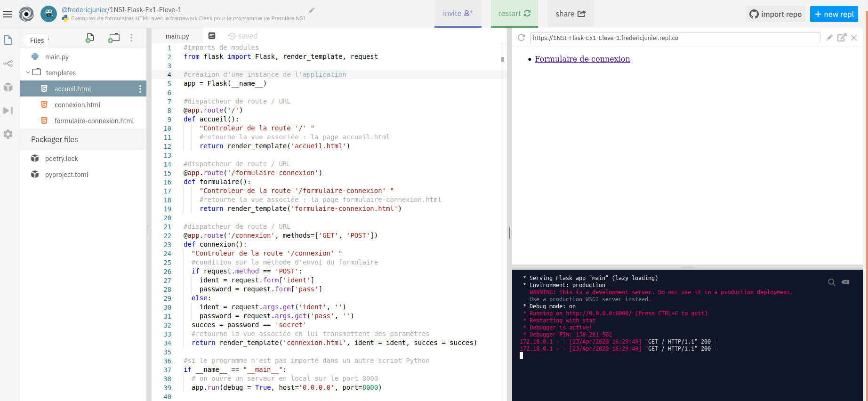The image size is (868, 401).
Task: Click editor format document icon
Action: [212, 36]
